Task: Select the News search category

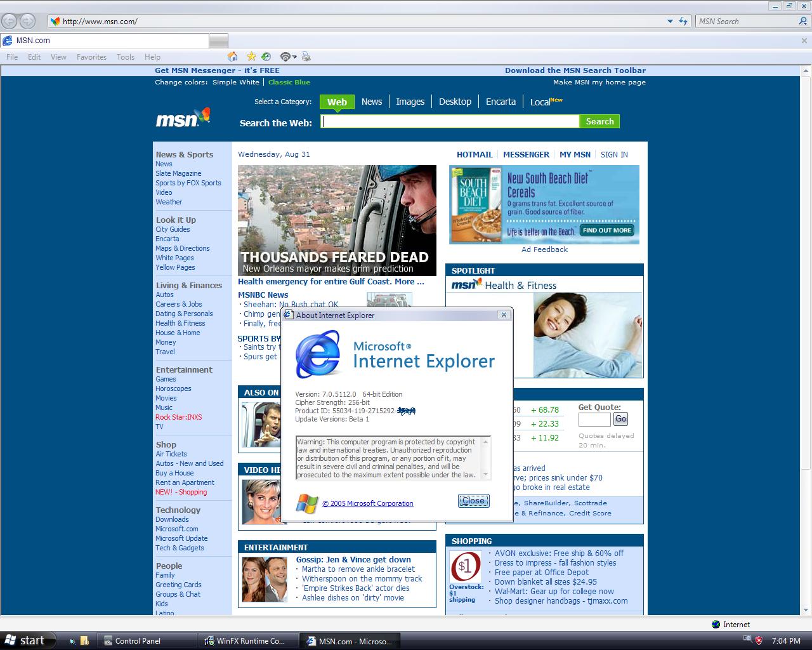Action: pyautogui.click(x=372, y=102)
